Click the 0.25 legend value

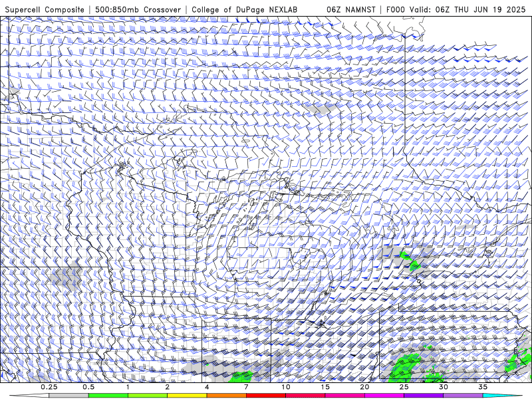(x=49, y=387)
